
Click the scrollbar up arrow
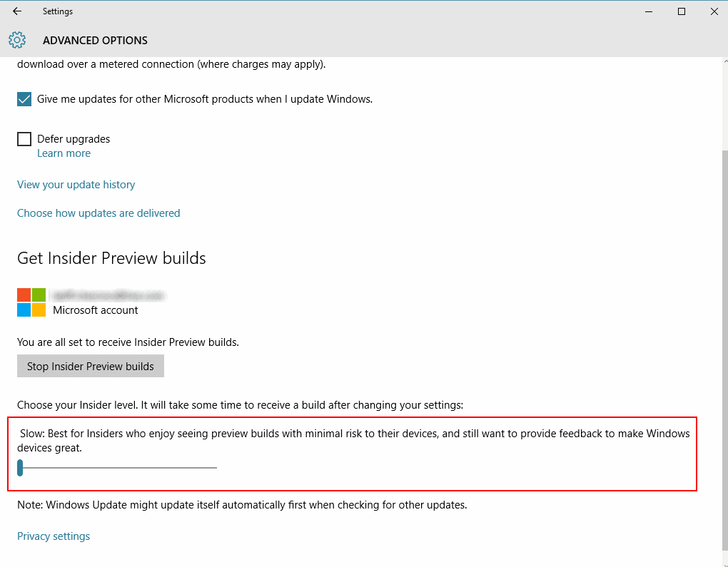725,61
